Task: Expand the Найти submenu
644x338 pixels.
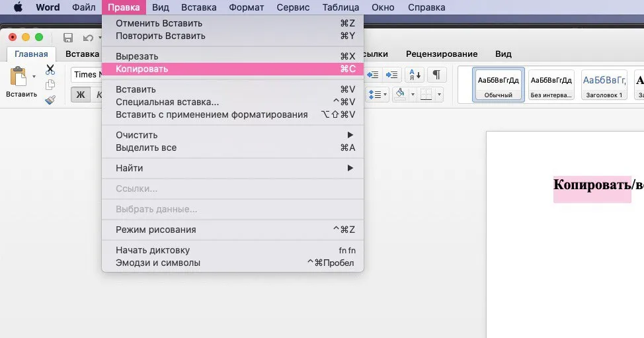Action: pyautogui.click(x=232, y=168)
